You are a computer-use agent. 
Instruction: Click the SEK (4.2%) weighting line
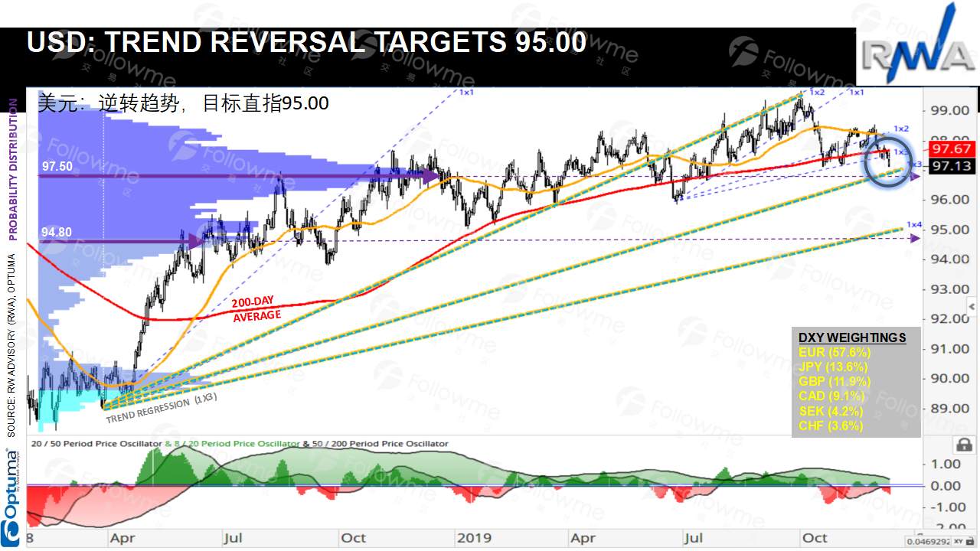tap(831, 411)
